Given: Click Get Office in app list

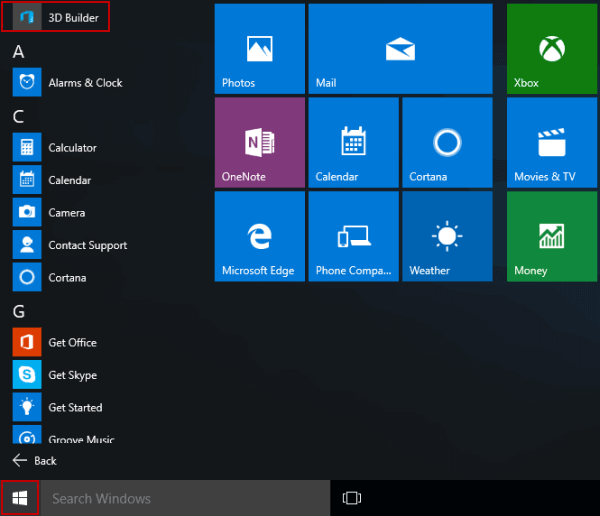Looking at the screenshot, I should pyautogui.click(x=55, y=342).
